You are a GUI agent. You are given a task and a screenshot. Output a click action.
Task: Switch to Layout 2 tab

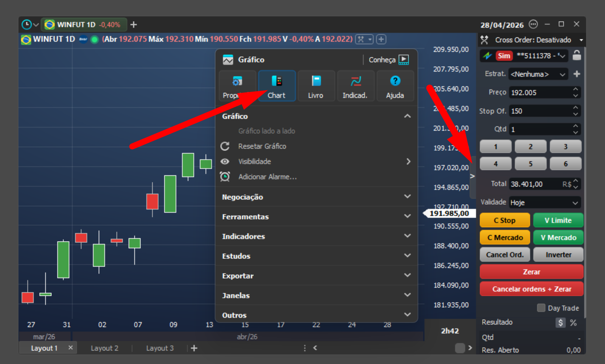pos(104,348)
